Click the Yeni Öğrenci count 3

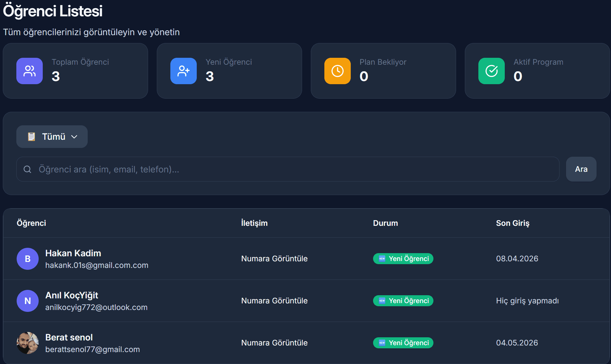(x=210, y=76)
